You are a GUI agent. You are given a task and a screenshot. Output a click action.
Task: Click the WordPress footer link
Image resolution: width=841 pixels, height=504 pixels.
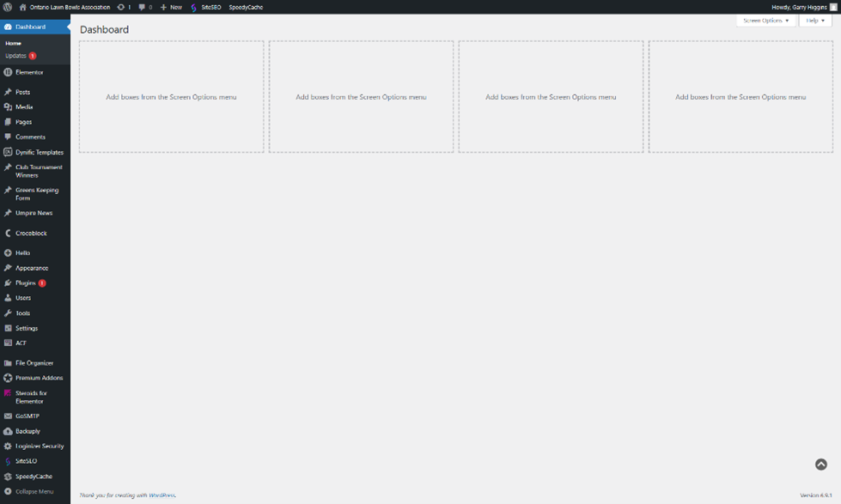point(161,495)
